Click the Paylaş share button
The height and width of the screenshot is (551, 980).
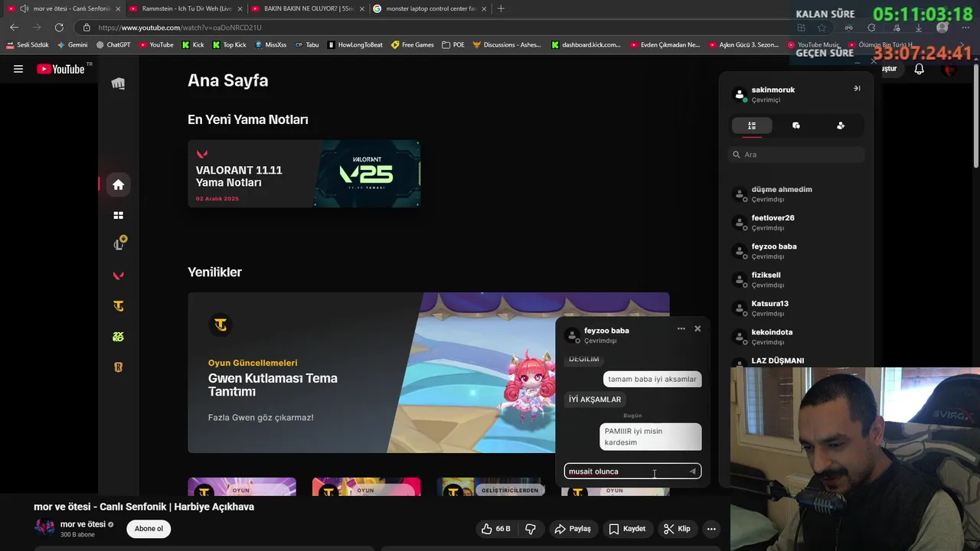tap(573, 529)
